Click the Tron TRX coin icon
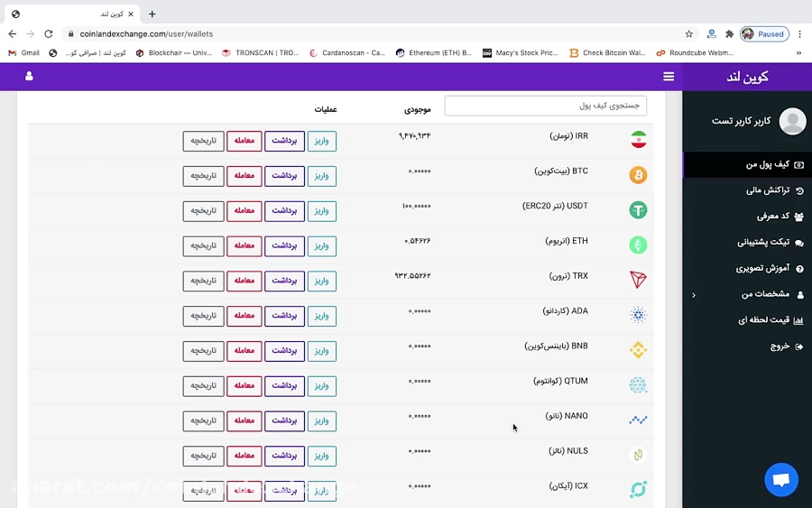 click(638, 280)
